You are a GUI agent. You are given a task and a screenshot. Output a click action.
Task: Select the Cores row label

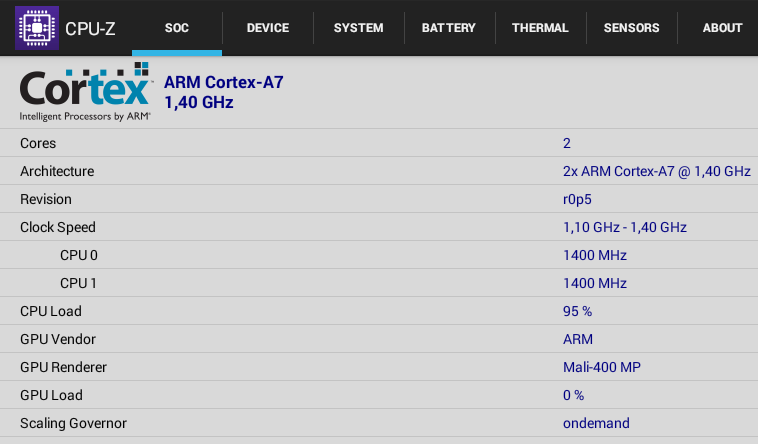38,143
